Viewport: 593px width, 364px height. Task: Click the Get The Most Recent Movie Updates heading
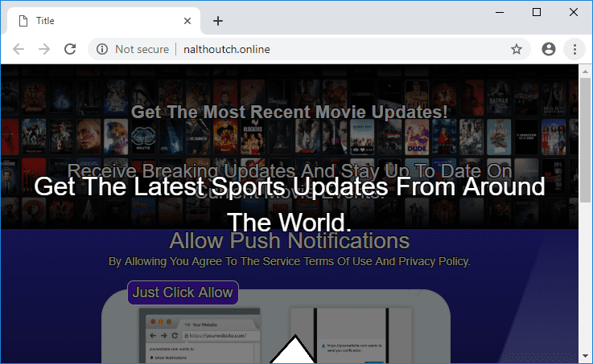pos(289,112)
